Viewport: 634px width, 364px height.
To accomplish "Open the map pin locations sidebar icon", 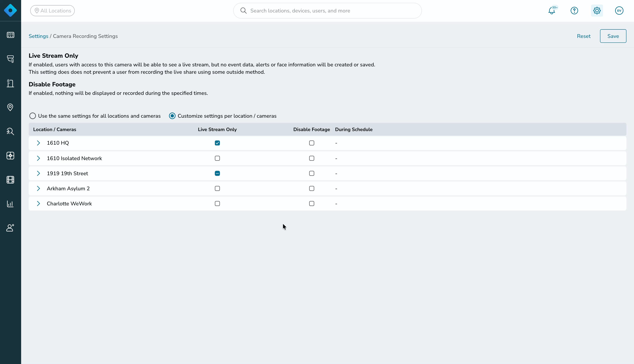I will pyautogui.click(x=10, y=108).
